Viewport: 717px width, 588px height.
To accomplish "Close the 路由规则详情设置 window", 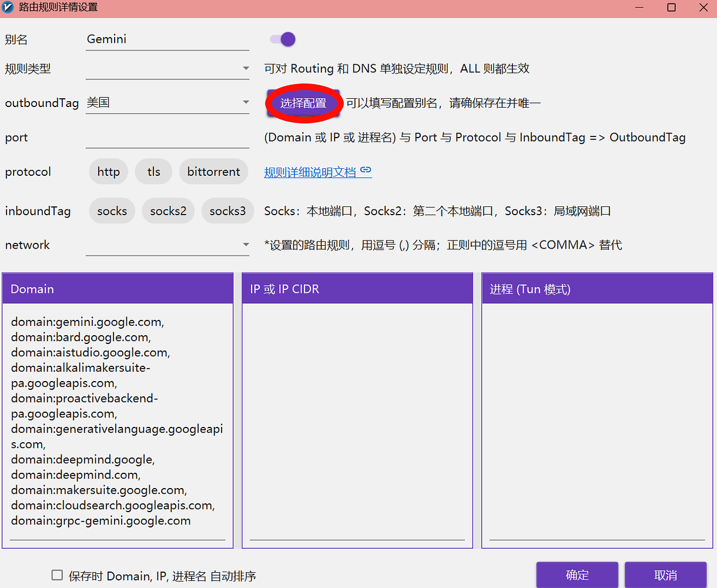I will [703, 8].
